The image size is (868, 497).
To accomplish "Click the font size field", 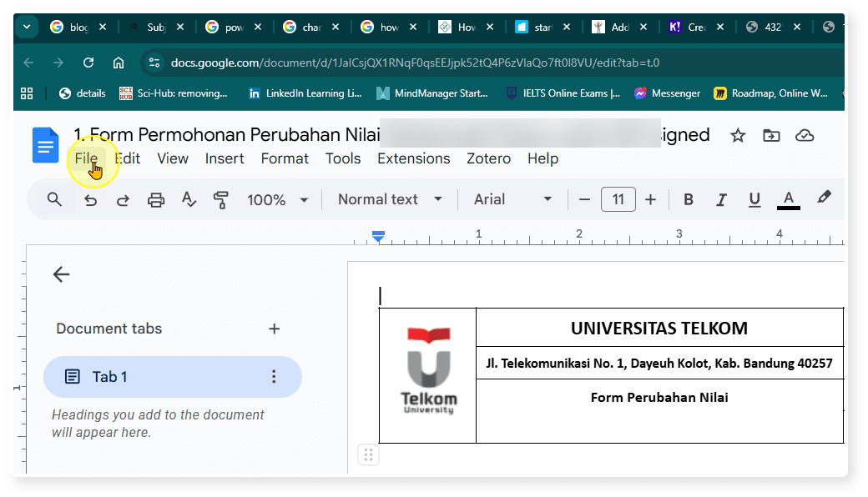I will (618, 199).
